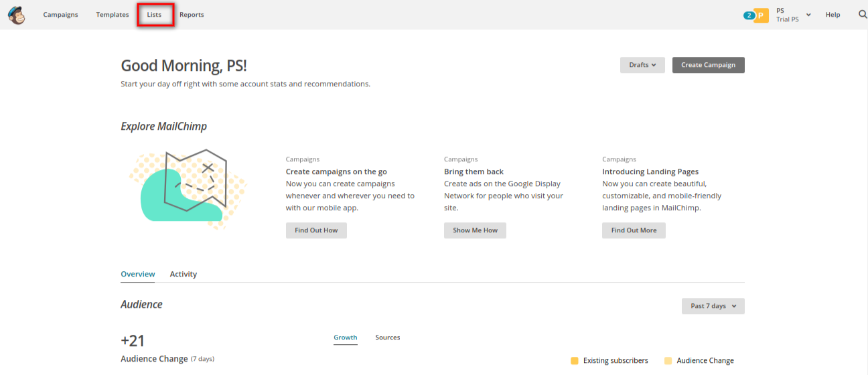Open the Campaigns menu
Viewport: 868px width, 375px height.
(60, 15)
